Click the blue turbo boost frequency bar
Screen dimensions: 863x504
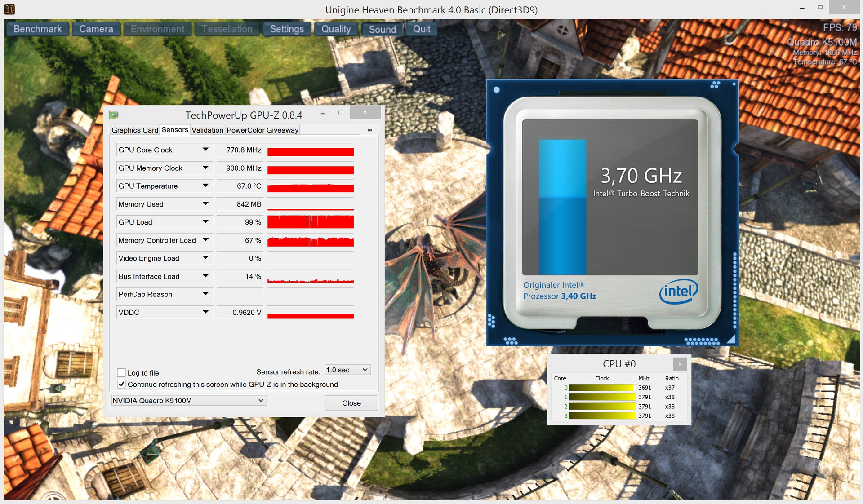tap(562, 207)
